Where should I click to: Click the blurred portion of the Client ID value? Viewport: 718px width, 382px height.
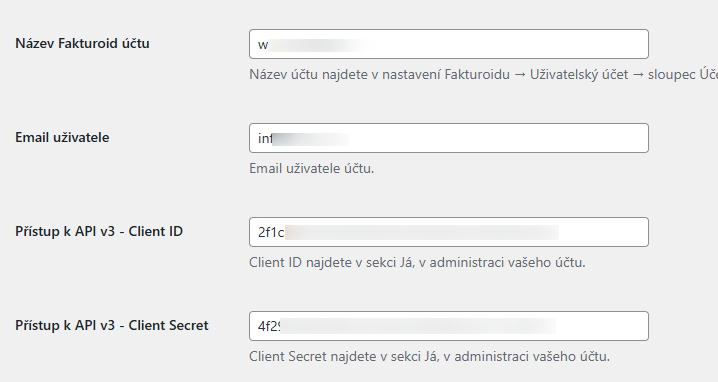422,233
